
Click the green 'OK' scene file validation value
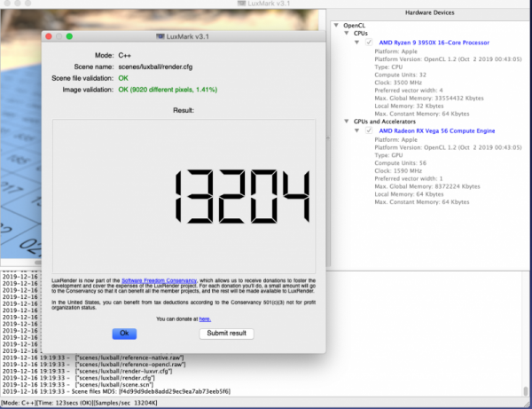point(123,78)
